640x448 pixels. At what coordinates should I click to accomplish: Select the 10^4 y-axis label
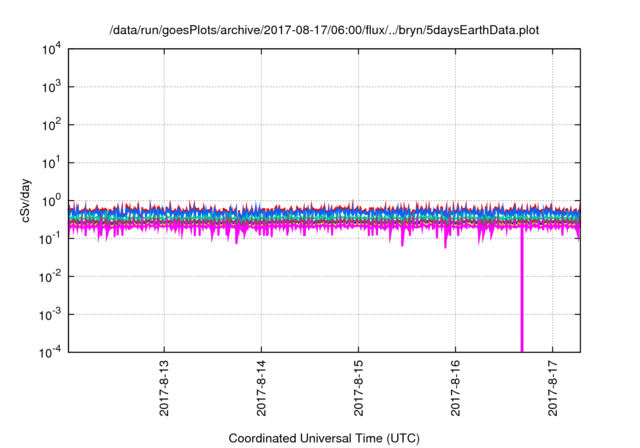coord(52,49)
